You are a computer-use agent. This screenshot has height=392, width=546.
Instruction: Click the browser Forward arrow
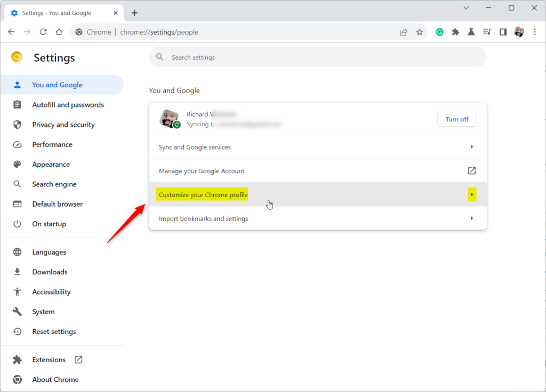[27, 32]
